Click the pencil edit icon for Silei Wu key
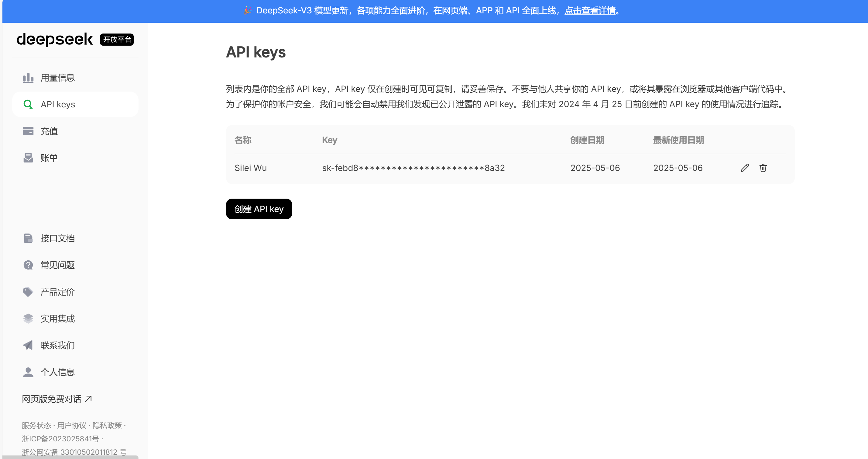 tap(745, 168)
